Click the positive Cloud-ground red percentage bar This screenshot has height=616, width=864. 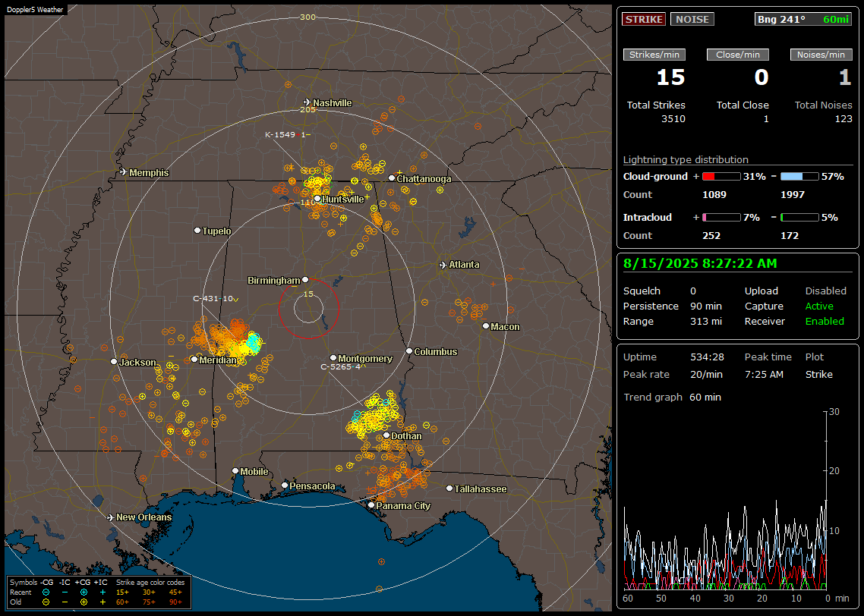coord(721,177)
